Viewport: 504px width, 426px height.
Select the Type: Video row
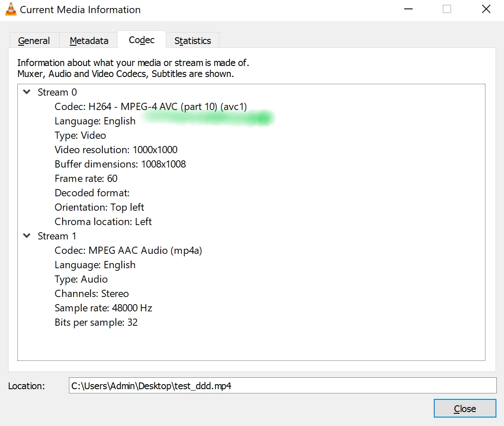tap(80, 135)
